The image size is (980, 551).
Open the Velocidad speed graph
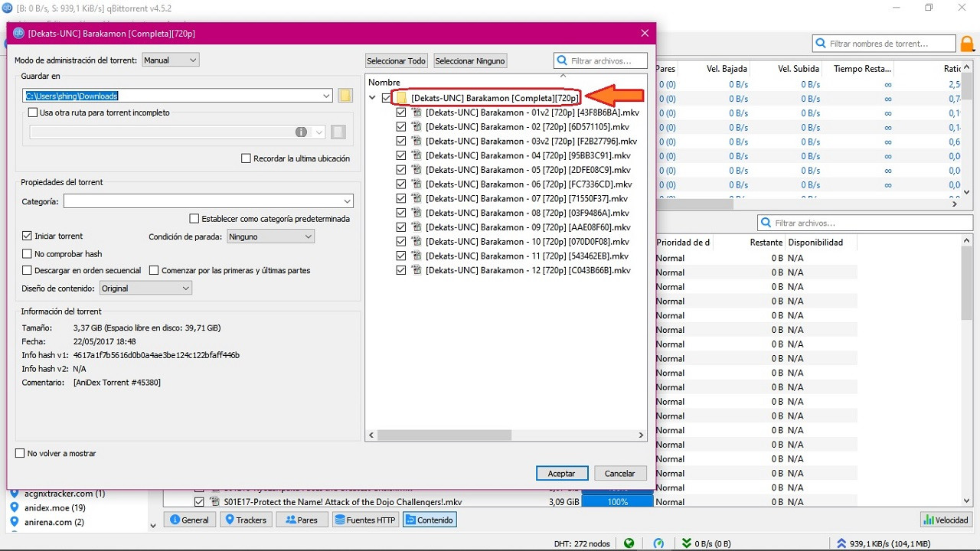pyautogui.click(x=947, y=520)
